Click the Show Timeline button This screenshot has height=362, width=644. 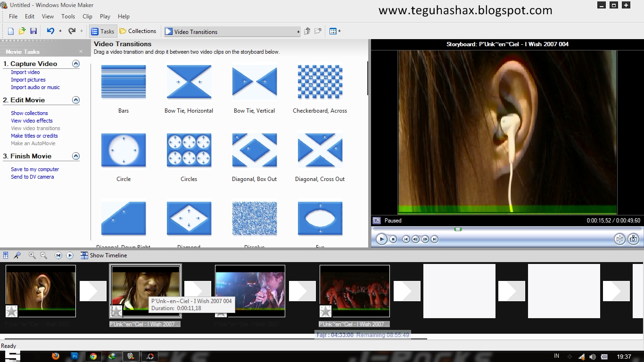[x=104, y=255]
